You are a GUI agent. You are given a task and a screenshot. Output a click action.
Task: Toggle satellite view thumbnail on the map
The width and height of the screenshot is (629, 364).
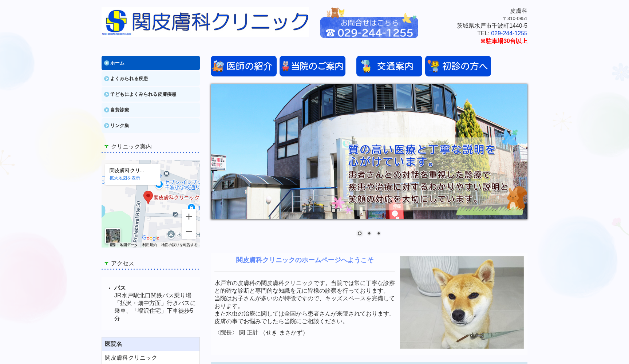[x=113, y=237]
